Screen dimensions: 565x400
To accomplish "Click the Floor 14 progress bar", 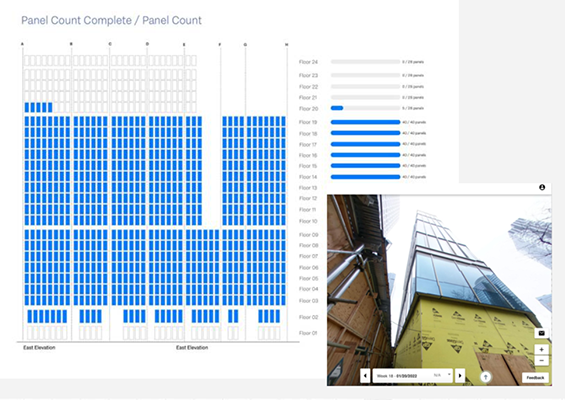I will tap(365, 177).
